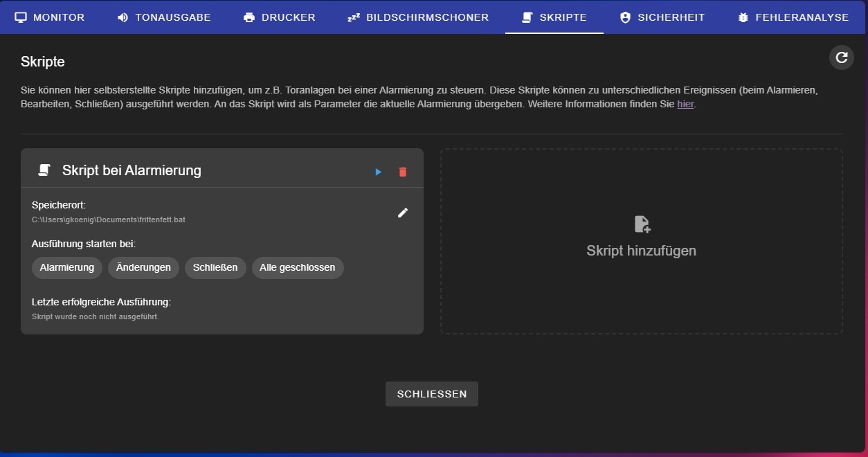Follow the 'hier' link for more information
868x457 pixels.
(x=685, y=104)
